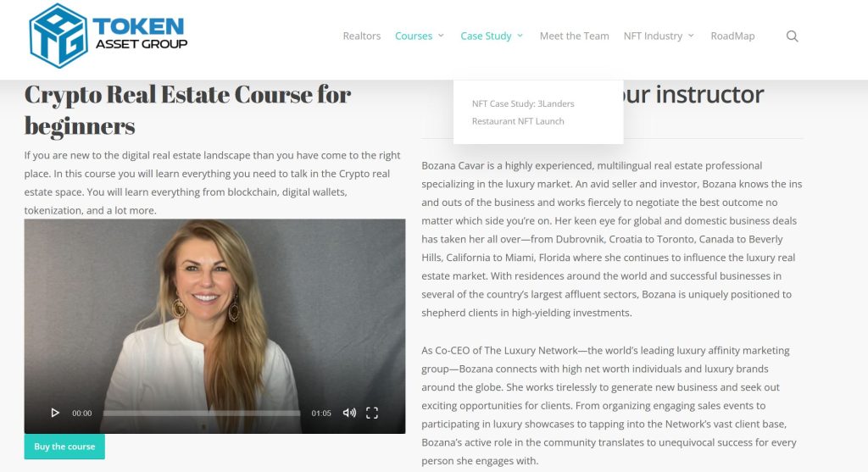The height and width of the screenshot is (472, 868).
Task: Click the TOKEN ASSET GROUP brand text
Action: point(140,33)
